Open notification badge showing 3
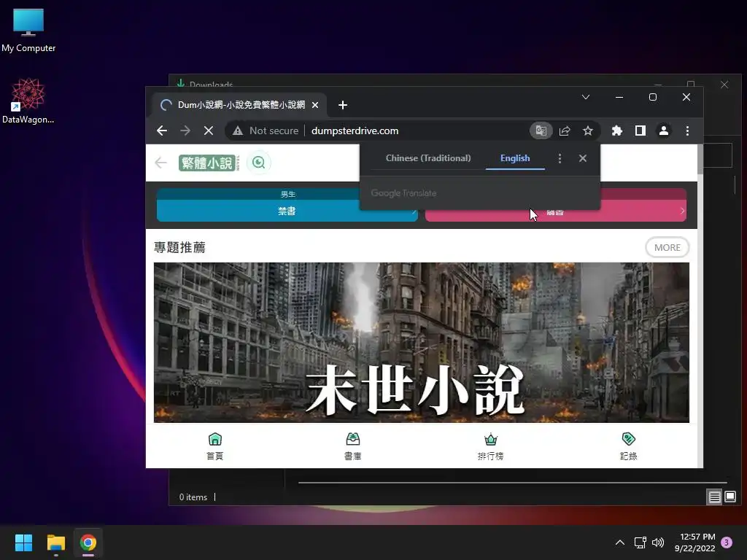747x560 pixels. coord(727,542)
